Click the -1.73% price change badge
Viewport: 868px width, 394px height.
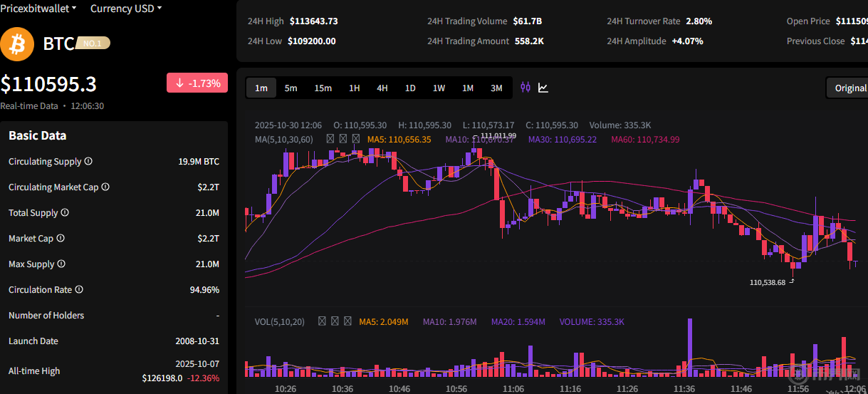point(197,83)
